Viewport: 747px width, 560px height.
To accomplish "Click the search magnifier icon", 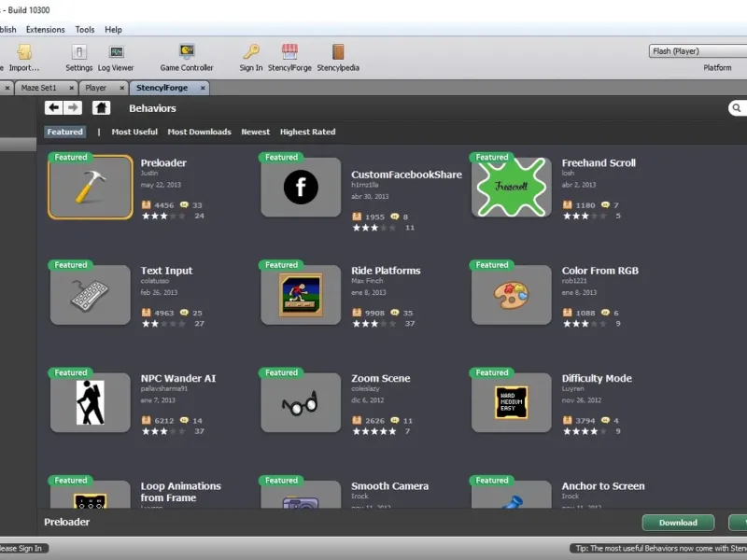I will (737, 108).
